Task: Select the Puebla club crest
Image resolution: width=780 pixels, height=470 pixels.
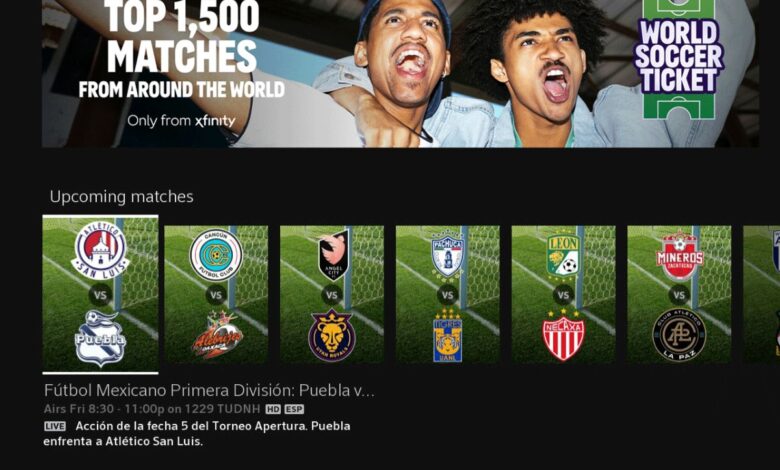Action: tap(100, 338)
